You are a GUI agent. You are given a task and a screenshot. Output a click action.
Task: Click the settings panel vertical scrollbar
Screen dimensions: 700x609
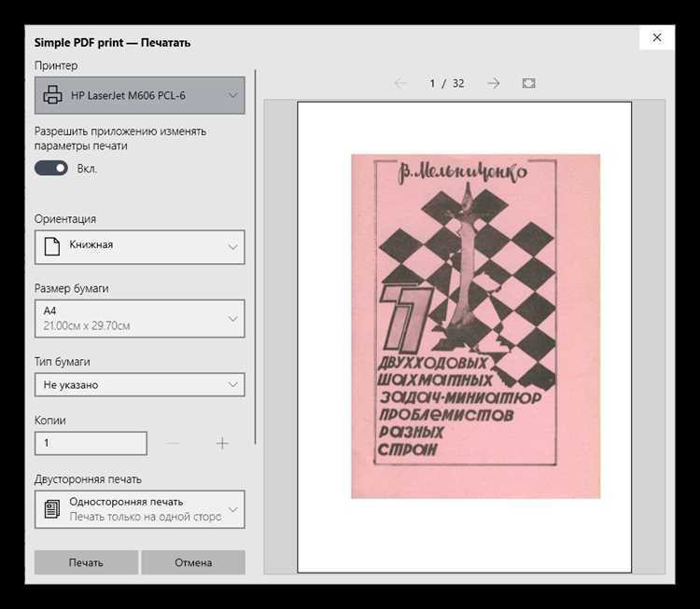point(256,256)
